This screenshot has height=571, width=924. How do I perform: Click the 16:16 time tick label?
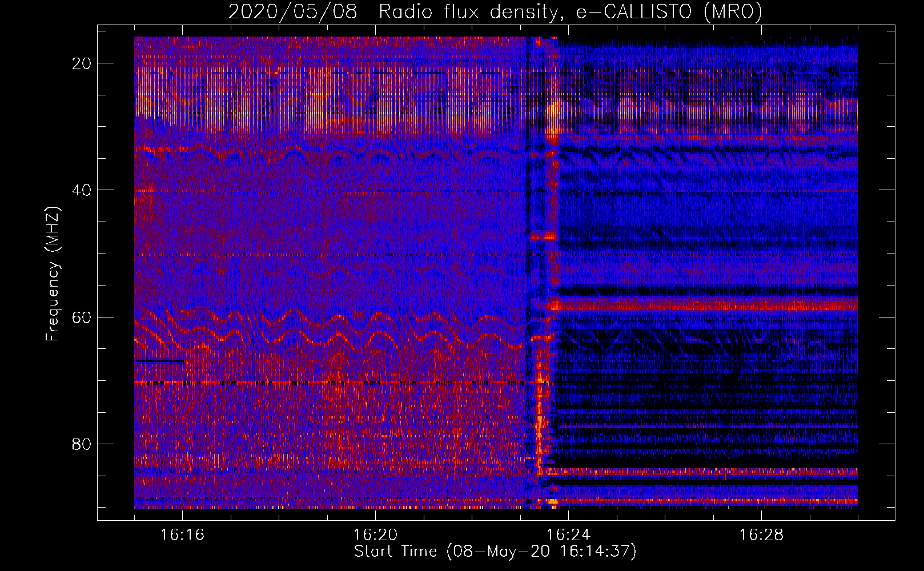coord(182,535)
